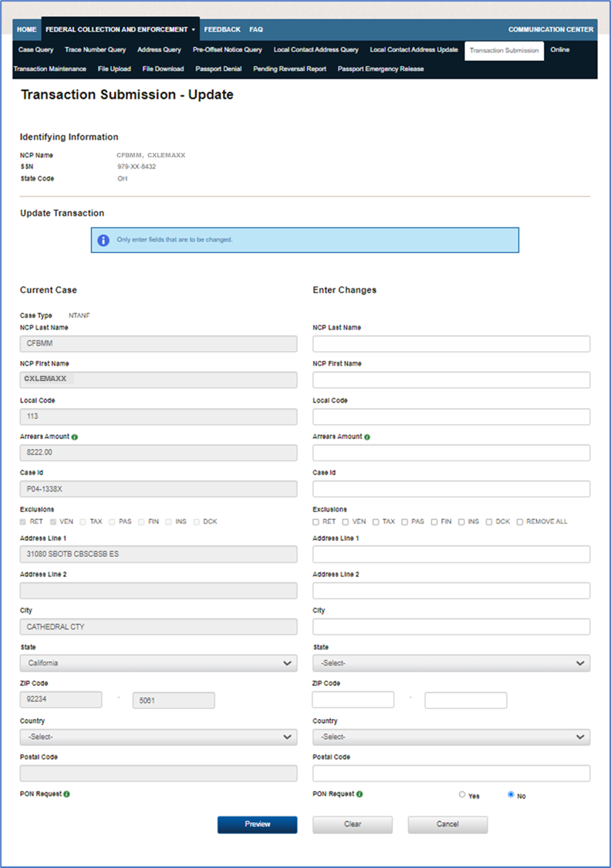Open the FAQ menu item
Image resolution: width=611 pixels, height=868 pixels.
[x=256, y=29]
